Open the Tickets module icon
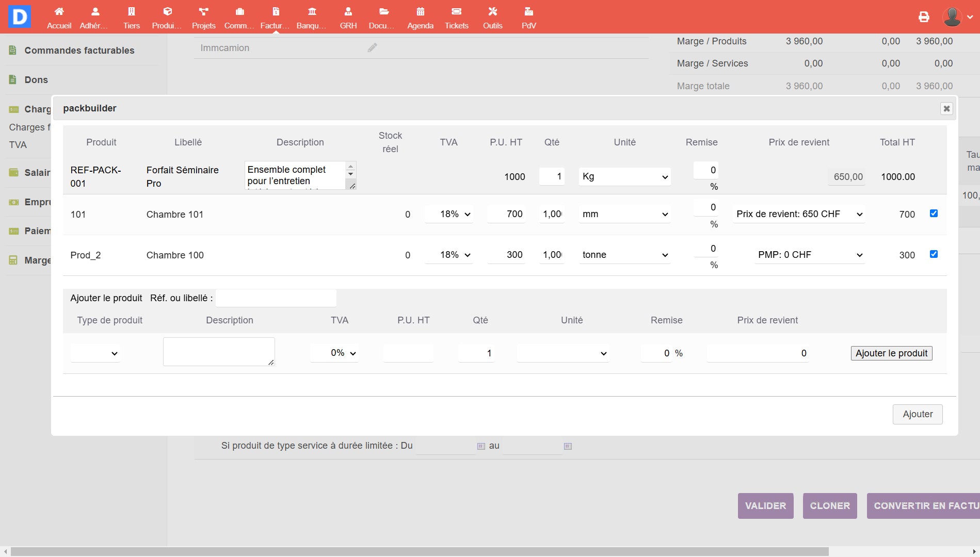 click(456, 12)
